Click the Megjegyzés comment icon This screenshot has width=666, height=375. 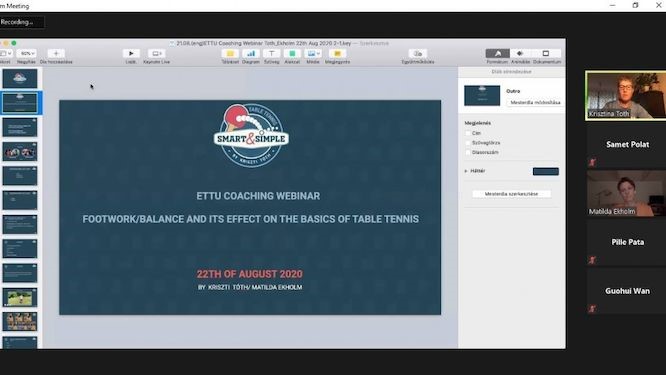(337, 54)
